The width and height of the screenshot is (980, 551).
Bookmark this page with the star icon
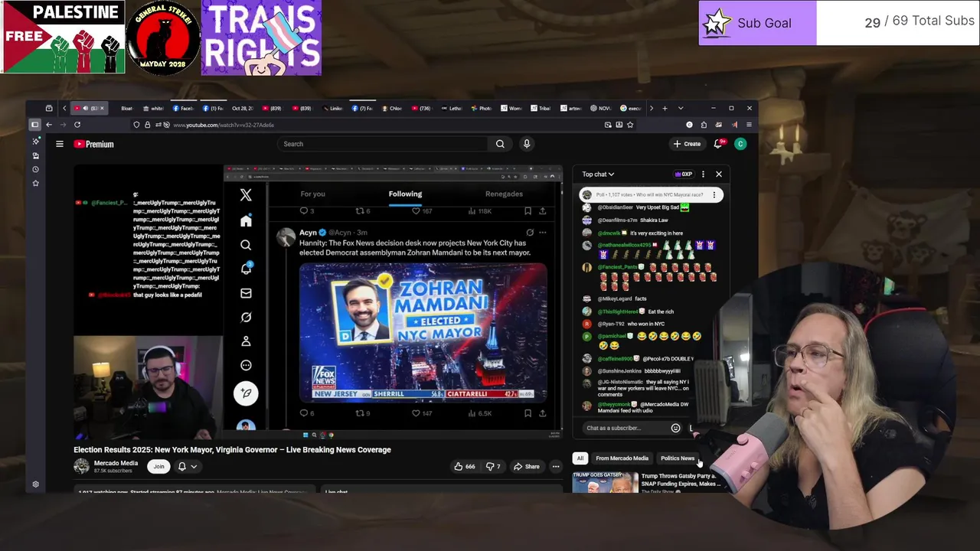630,125
